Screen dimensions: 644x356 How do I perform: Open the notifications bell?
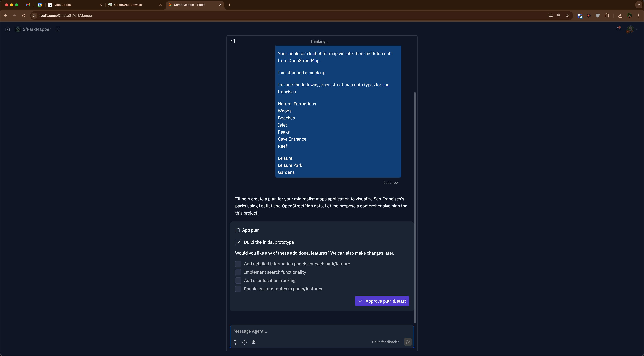[618, 29]
